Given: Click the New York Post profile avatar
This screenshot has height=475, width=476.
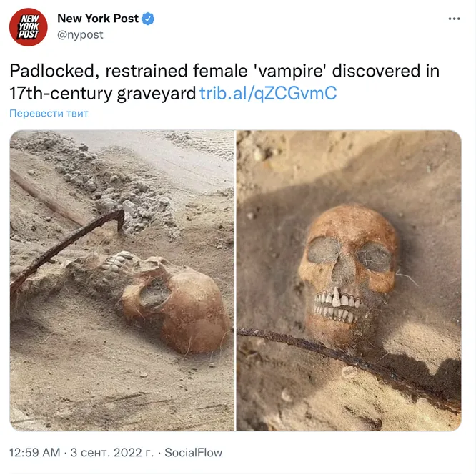Looking at the screenshot, I should click(29, 27).
